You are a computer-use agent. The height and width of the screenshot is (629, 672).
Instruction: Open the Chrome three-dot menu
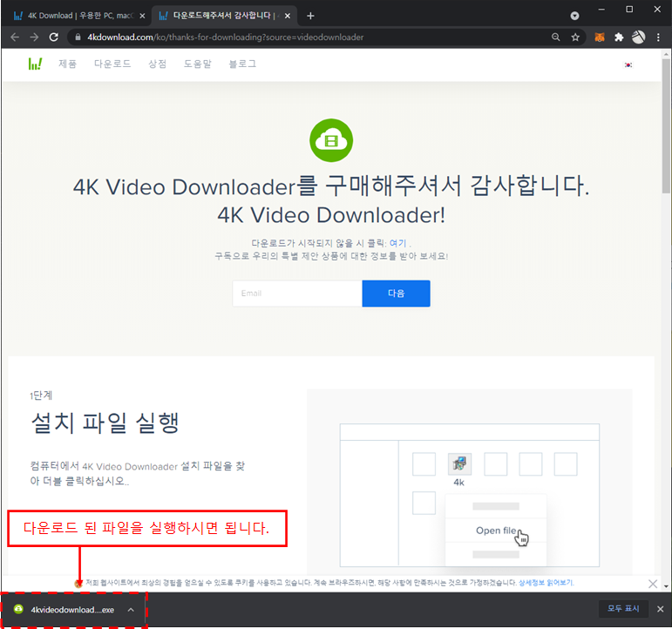pyautogui.click(x=658, y=37)
